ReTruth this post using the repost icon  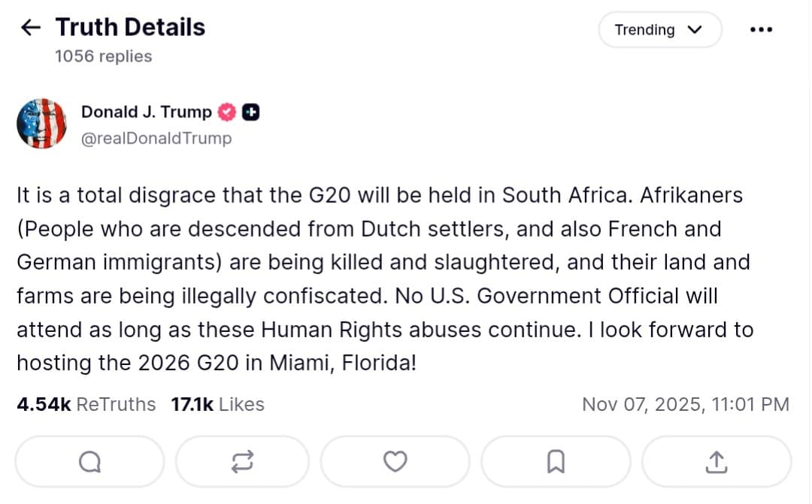pyautogui.click(x=242, y=461)
